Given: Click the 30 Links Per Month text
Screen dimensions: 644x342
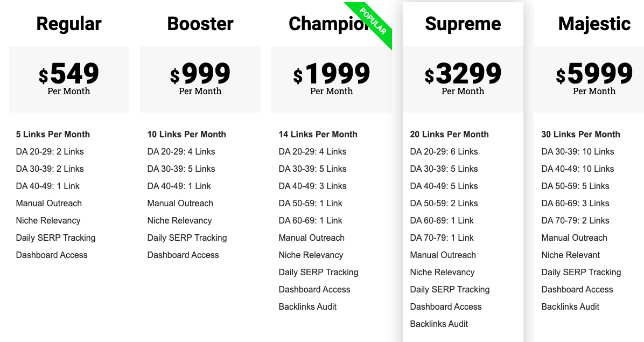Looking at the screenshot, I should click(581, 134).
